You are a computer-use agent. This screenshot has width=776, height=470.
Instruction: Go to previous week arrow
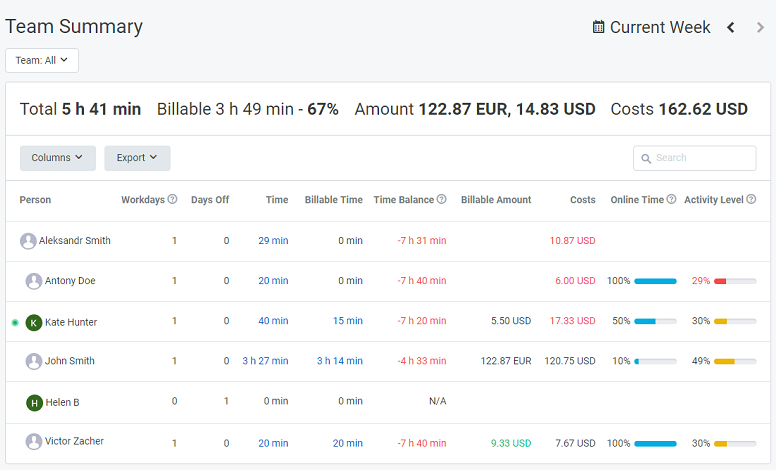click(x=731, y=27)
